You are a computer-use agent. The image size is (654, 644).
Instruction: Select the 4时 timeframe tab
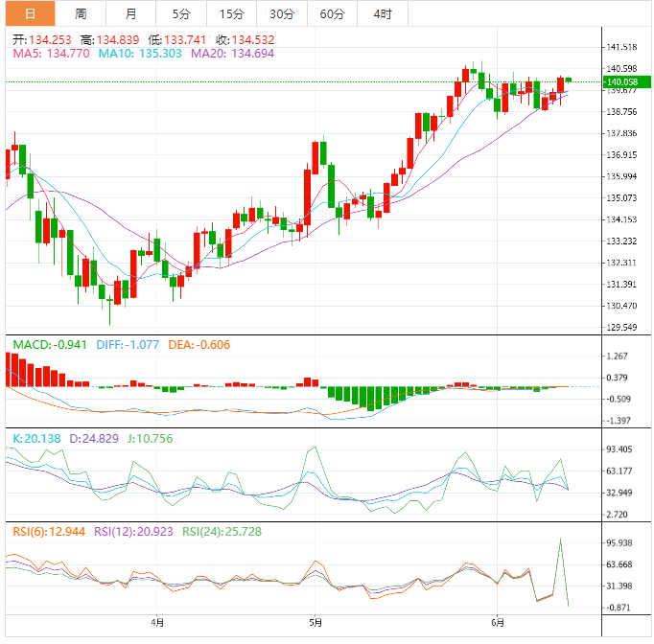(x=383, y=13)
